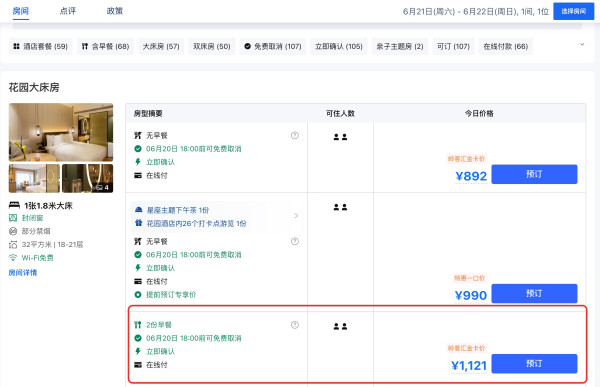The image size is (600, 387).
Task: Open the 政策 policy tab
Action: pyautogui.click(x=115, y=11)
